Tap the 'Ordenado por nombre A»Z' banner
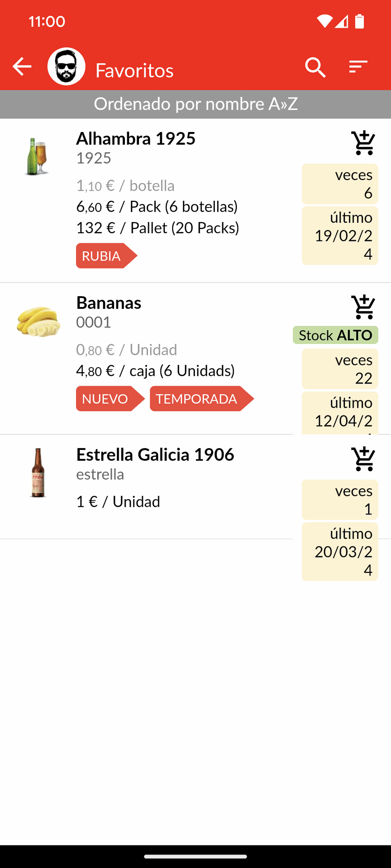 coord(195,104)
